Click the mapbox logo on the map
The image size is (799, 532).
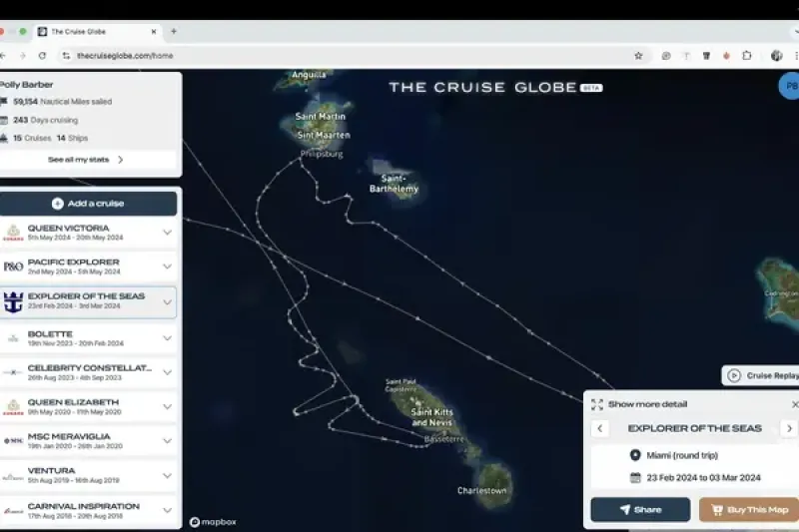tap(213, 522)
